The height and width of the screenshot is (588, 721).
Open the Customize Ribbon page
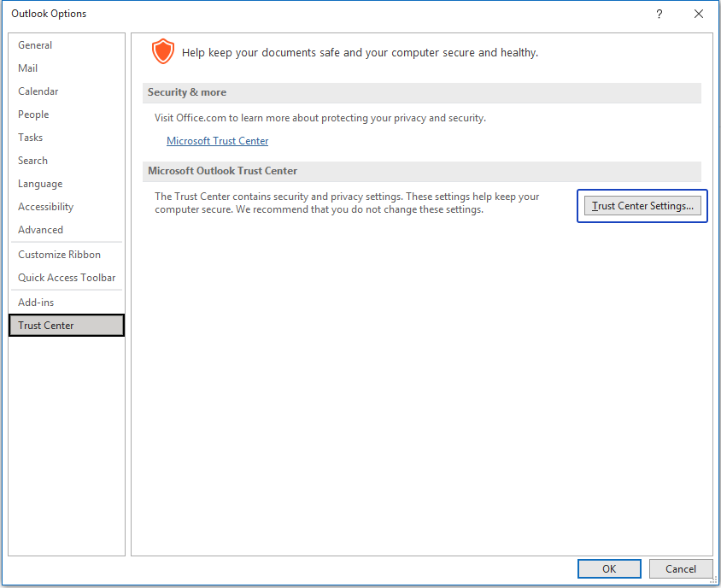[57, 254]
